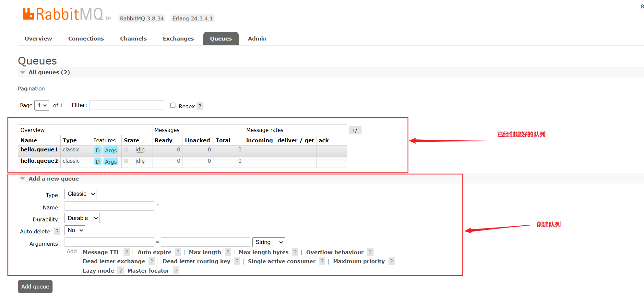Screen dimensions: 644x306
Task: Open the argument type String dropdown
Action: (x=268, y=242)
